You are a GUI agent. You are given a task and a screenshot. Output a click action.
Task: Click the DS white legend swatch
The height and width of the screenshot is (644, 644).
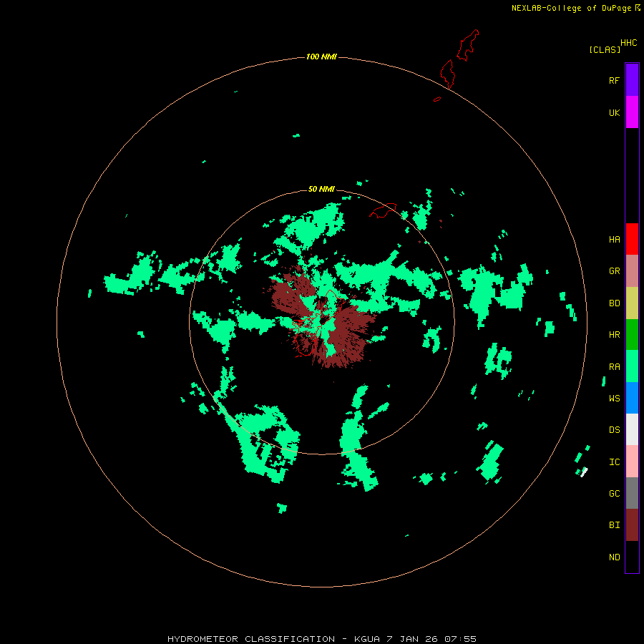632,429
